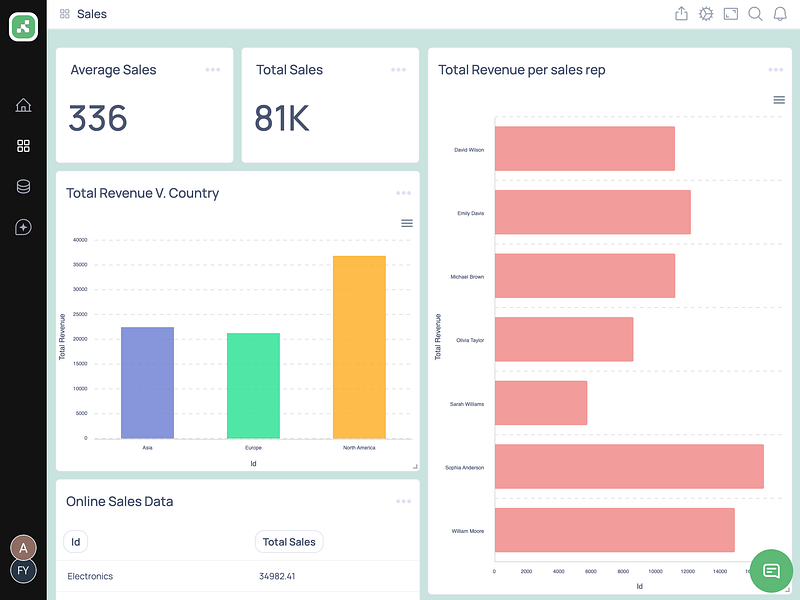Viewport: 800px width, 600px height.
Task: Click the Olivia Taylor revenue bar
Action: point(564,339)
